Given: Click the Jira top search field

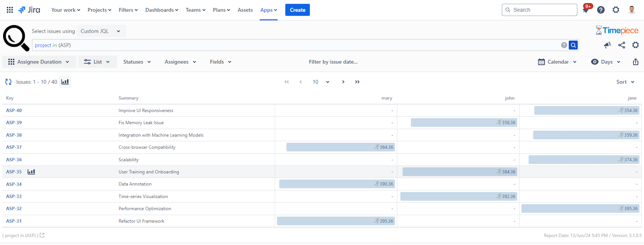Looking at the screenshot, I should point(539,10).
